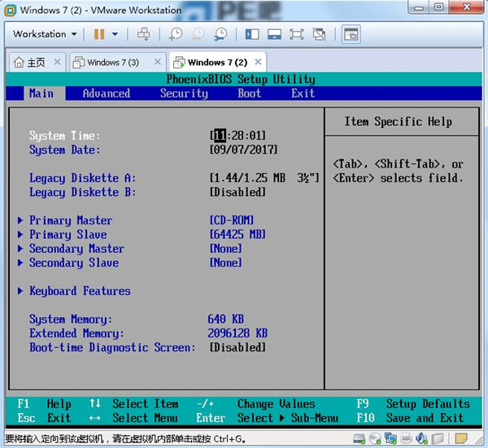Toggle the library sidebar view

(252, 34)
